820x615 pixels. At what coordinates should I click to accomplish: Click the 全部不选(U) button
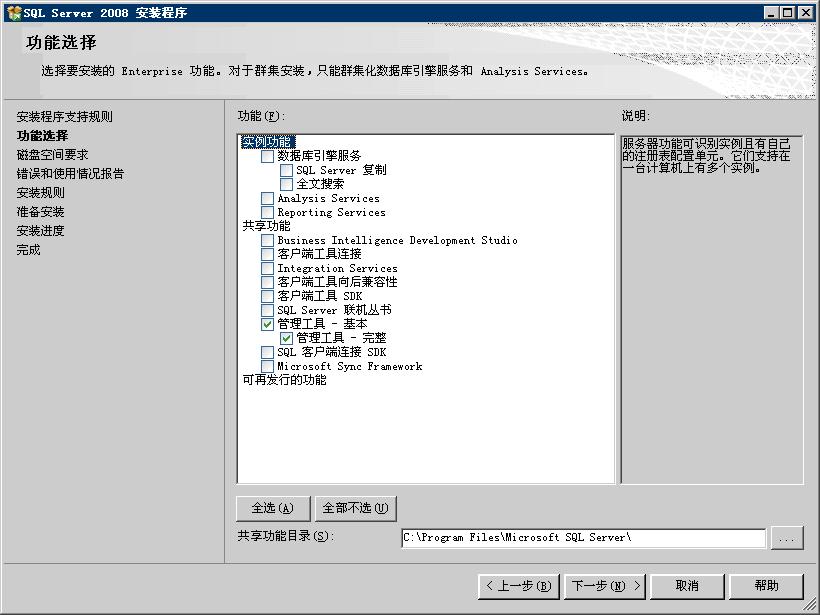[356, 508]
